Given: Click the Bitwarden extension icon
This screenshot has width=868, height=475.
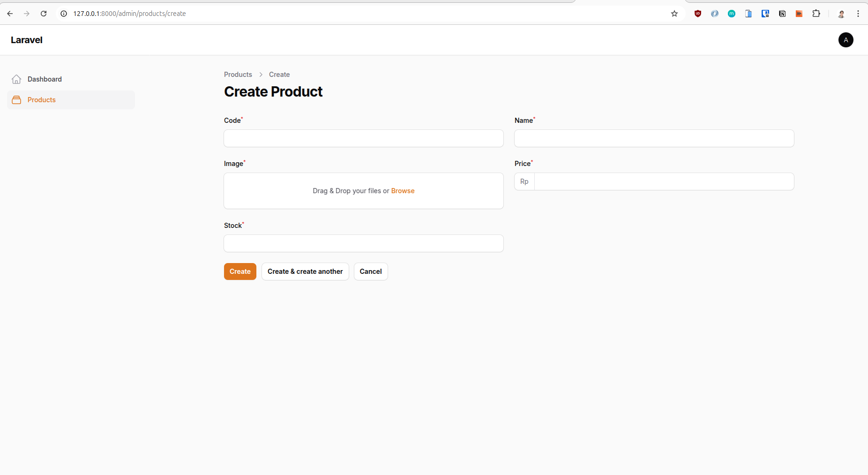Looking at the screenshot, I should click(x=765, y=14).
